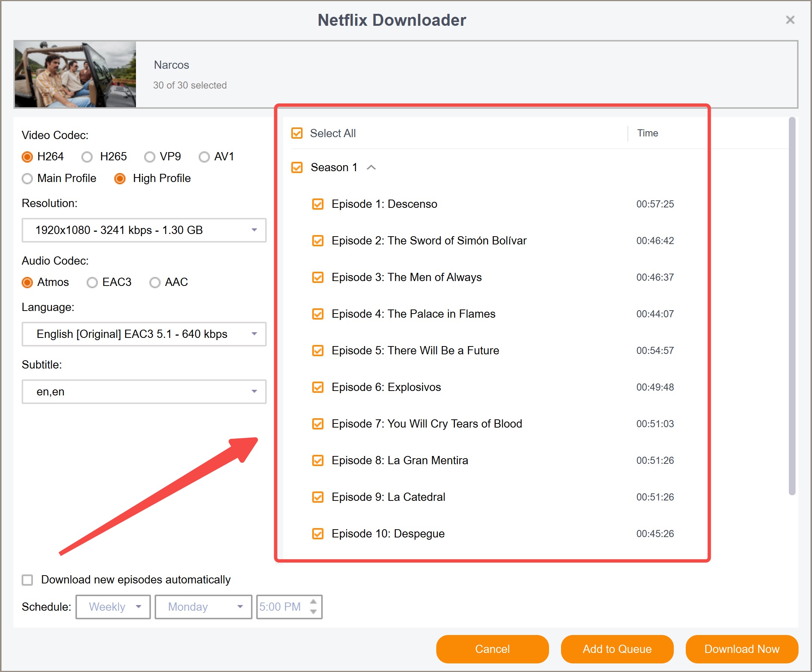812x672 pixels.
Task: Click Download Now button
Action: 742,649
